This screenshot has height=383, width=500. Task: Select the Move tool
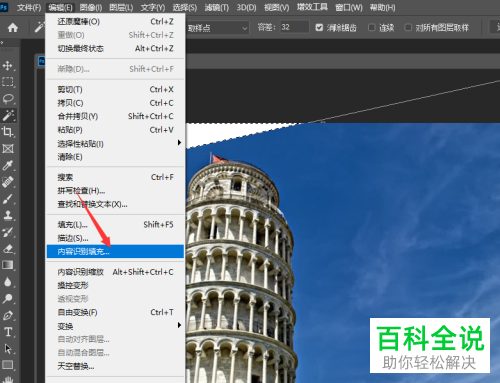coord(8,65)
